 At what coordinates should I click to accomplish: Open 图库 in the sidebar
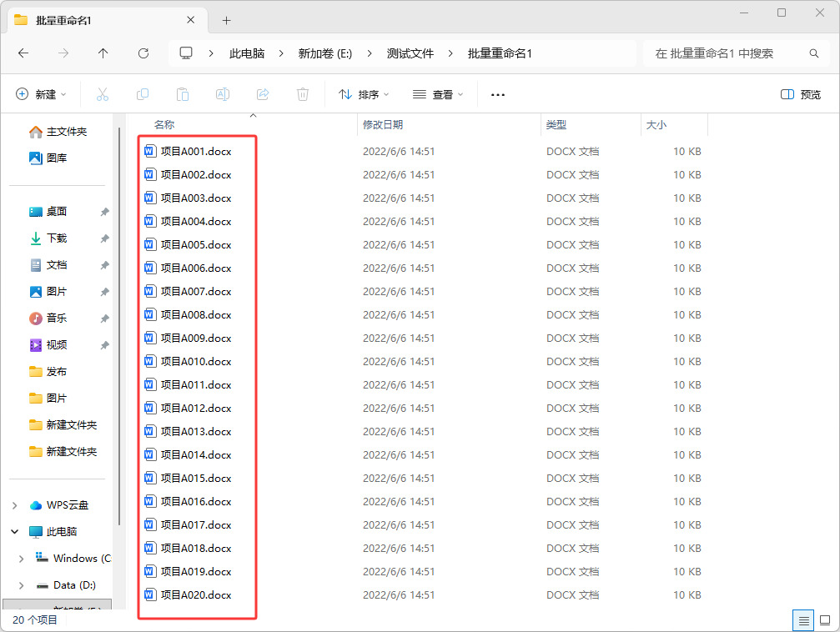pos(48,158)
